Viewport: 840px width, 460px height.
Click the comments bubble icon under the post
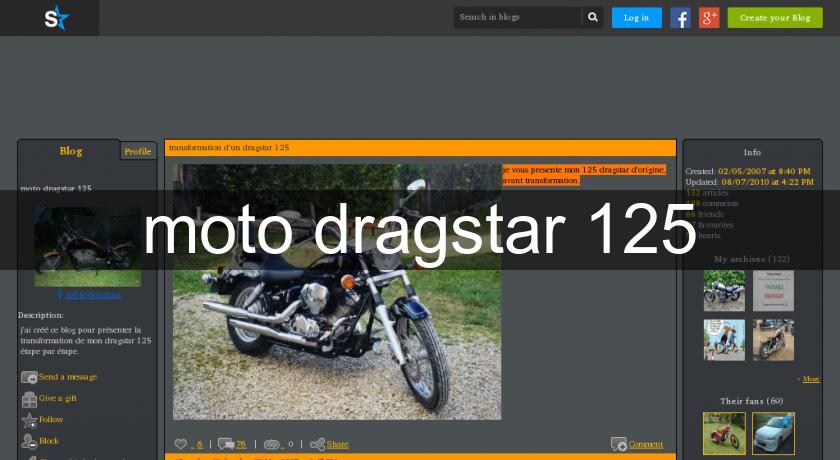[x=226, y=444]
